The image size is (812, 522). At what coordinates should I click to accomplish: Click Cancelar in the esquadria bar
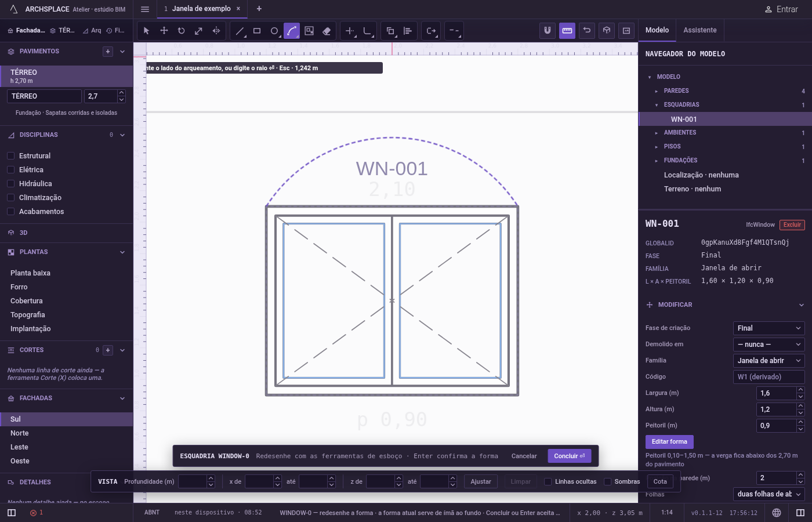pos(524,456)
